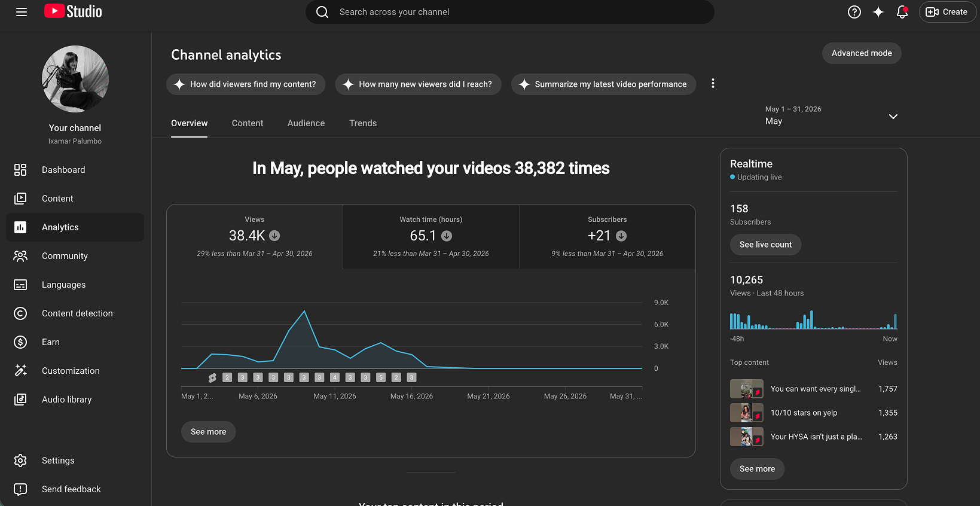Open Settings in the sidebar
This screenshot has height=506, width=980.
[75, 461]
